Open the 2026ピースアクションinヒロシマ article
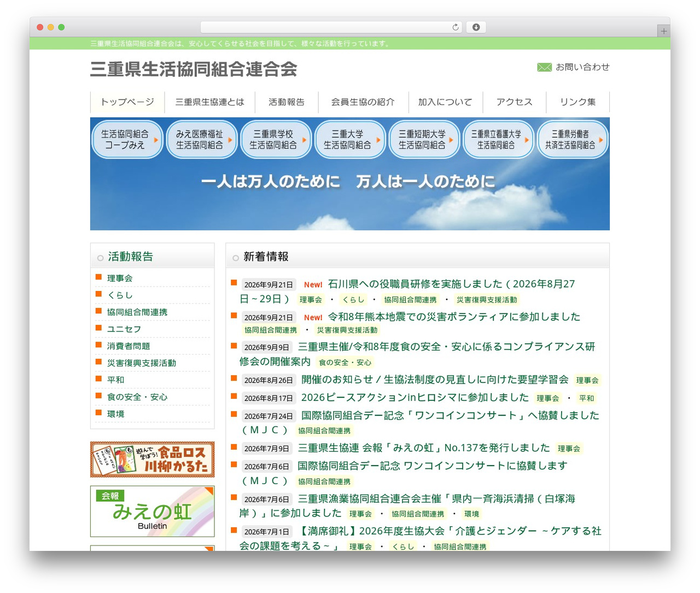Screen dimensions: 700x593 415,398
